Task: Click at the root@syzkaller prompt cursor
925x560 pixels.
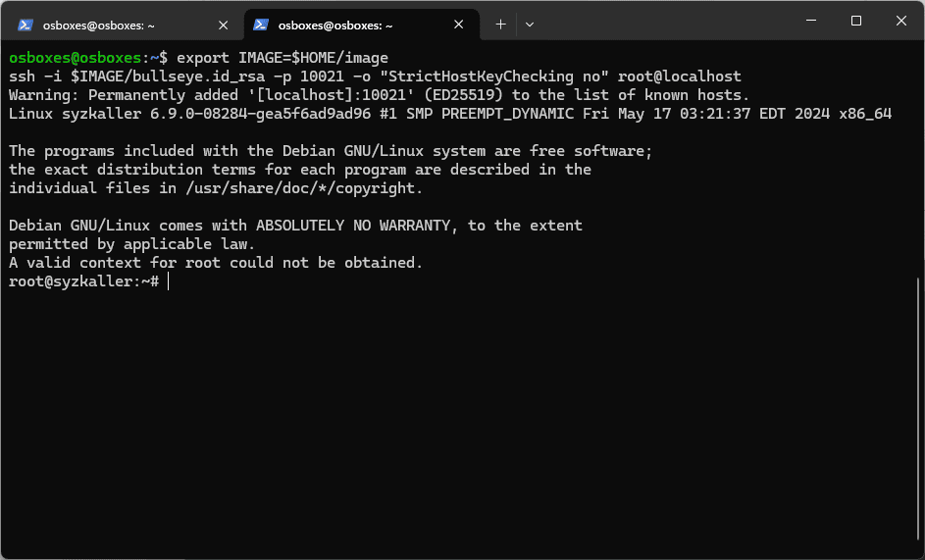Action: (169, 281)
